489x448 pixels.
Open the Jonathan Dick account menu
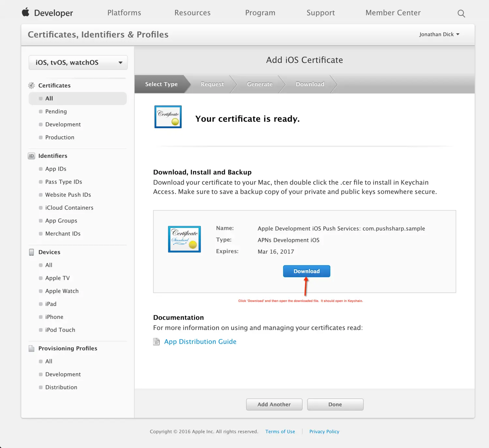(439, 34)
